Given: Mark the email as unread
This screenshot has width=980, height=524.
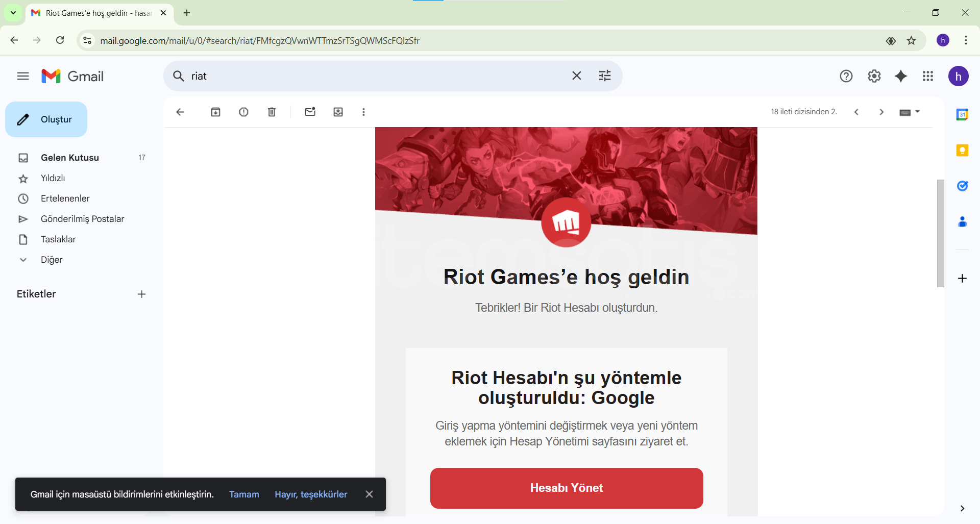Looking at the screenshot, I should pos(310,112).
